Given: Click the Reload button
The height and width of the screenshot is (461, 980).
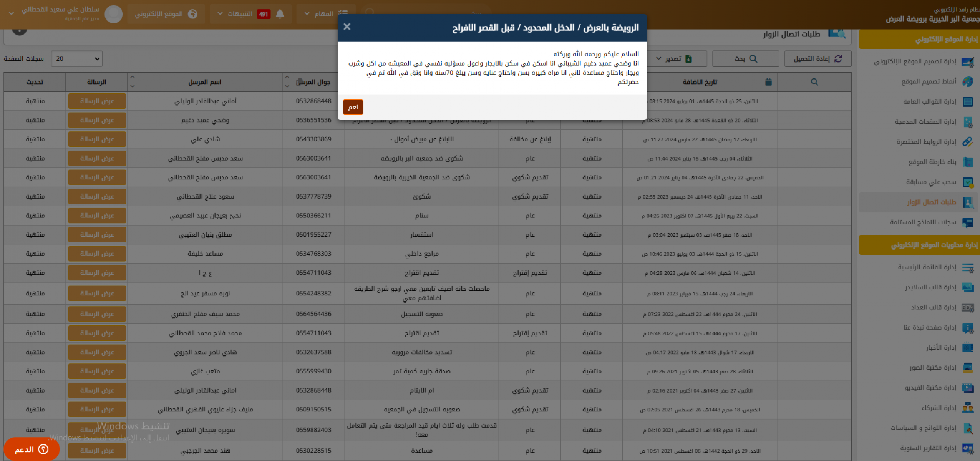Looking at the screenshot, I should [x=817, y=59].
